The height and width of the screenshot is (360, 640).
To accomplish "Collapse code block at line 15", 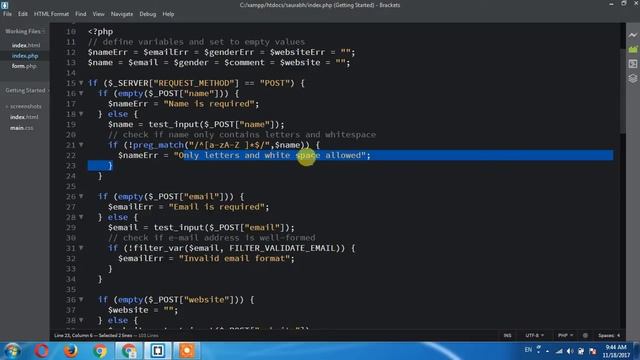I will click(x=81, y=83).
